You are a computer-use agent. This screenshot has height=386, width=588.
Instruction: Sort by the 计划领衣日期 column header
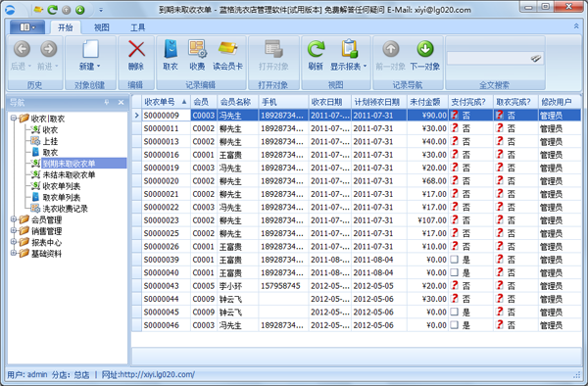tap(378, 102)
